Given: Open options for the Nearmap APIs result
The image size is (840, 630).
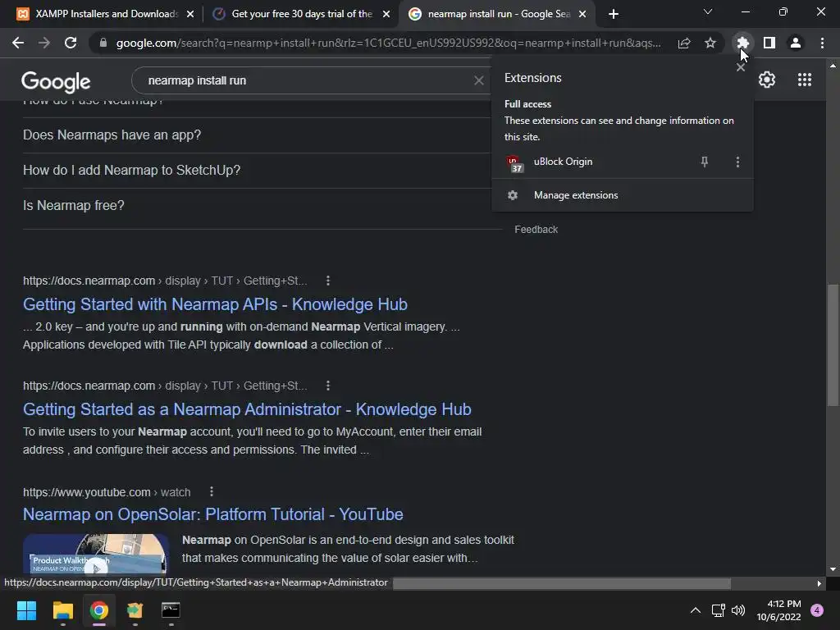Looking at the screenshot, I should [328, 281].
